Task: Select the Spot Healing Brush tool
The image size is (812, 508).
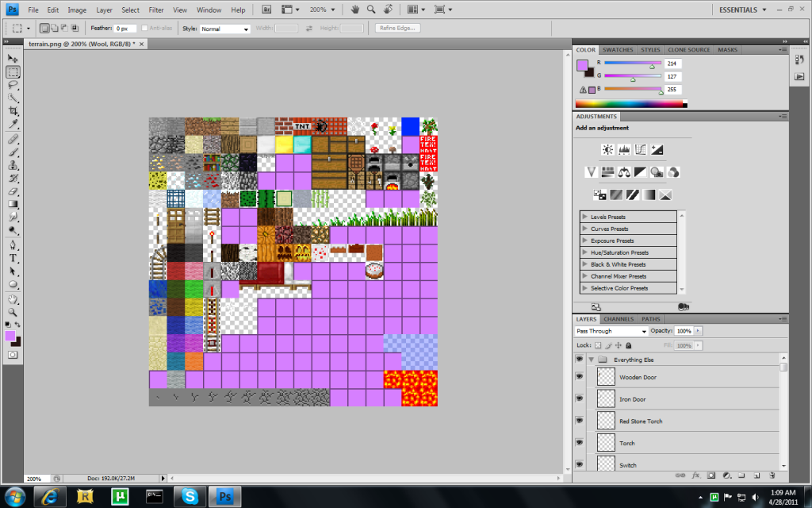Action: pyautogui.click(x=13, y=140)
